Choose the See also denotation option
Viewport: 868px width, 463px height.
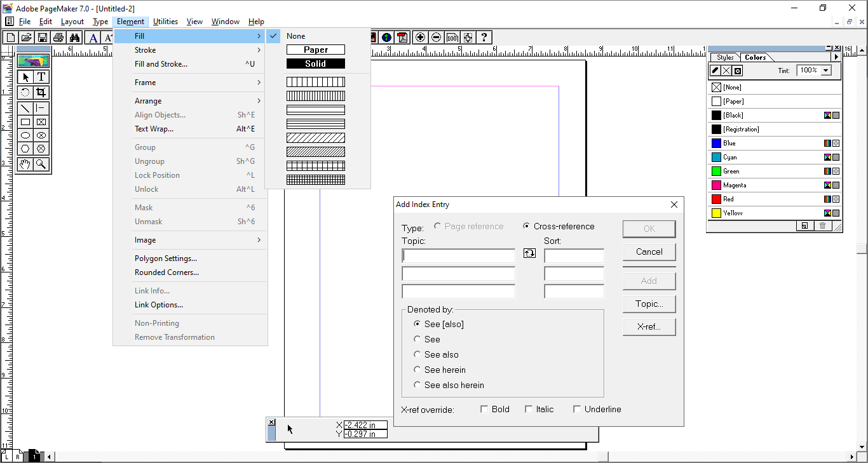point(417,354)
